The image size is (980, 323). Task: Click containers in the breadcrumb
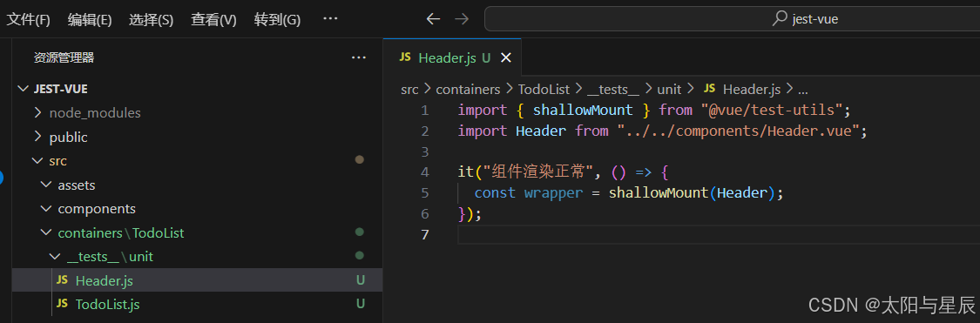click(468, 90)
